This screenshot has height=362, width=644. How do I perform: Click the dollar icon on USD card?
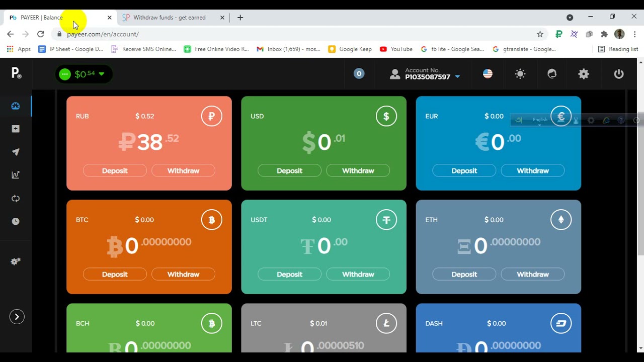point(386,116)
